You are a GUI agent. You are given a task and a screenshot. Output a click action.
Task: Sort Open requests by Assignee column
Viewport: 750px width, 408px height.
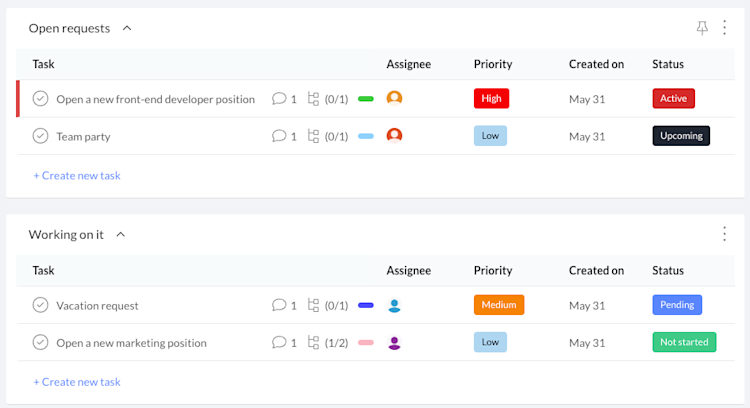[x=408, y=64]
